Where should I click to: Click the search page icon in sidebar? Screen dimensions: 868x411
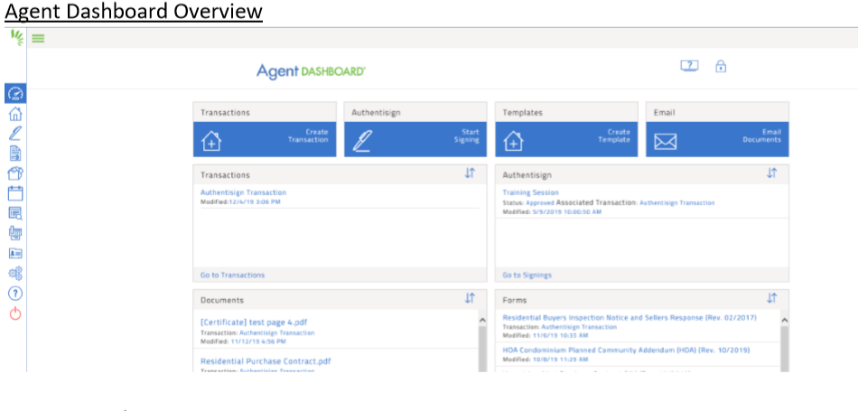point(15,213)
